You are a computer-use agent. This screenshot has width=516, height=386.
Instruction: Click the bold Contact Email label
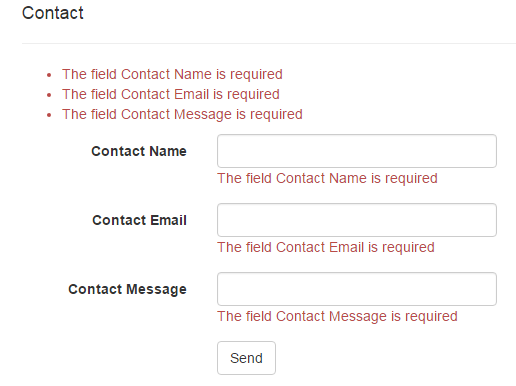pyautogui.click(x=139, y=220)
